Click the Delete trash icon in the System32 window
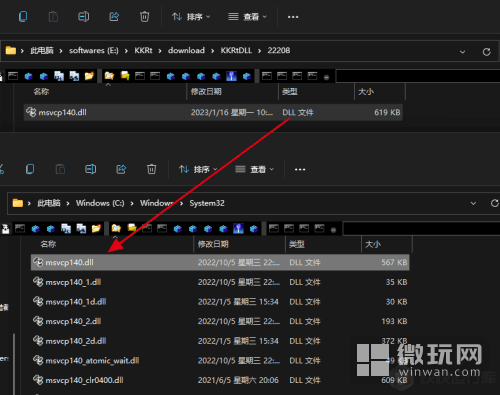This screenshot has height=395, width=500. [151, 169]
